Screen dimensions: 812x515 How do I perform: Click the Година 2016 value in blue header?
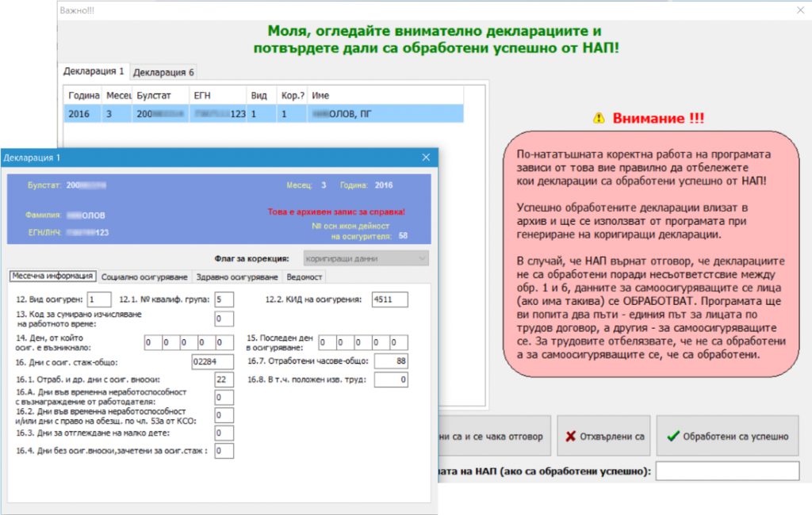384,185
